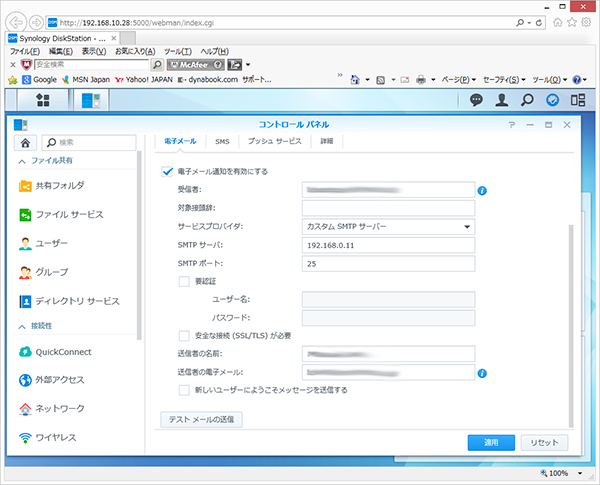600x485 pixels.
Task: Click the favorites star icon
Action: (572, 23)
